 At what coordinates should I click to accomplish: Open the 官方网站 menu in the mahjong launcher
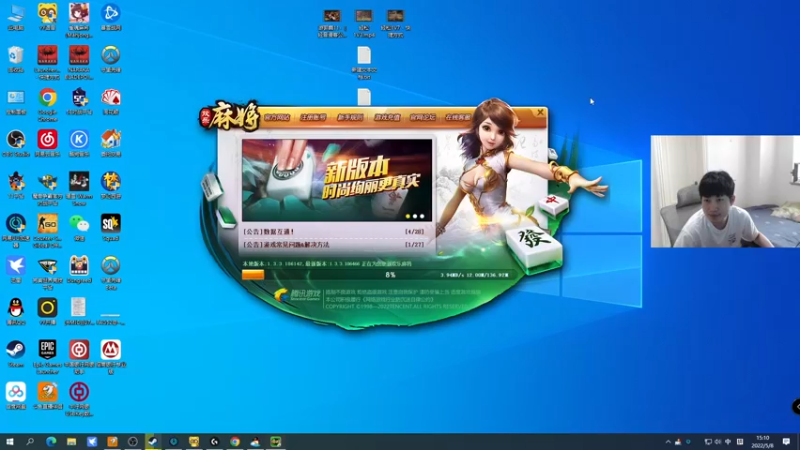point(277,117)
